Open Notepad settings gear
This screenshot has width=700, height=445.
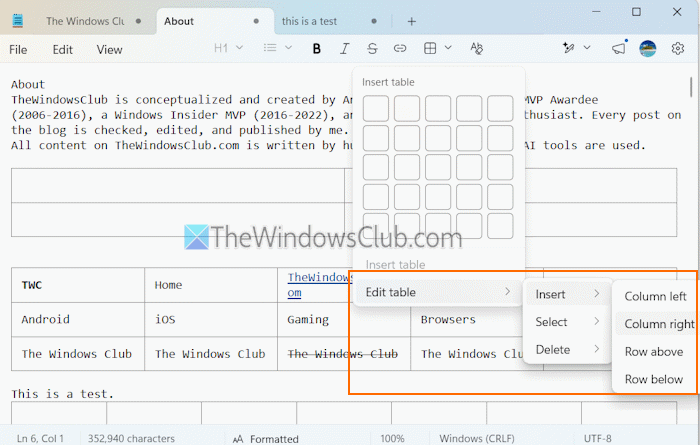[678, 48]
